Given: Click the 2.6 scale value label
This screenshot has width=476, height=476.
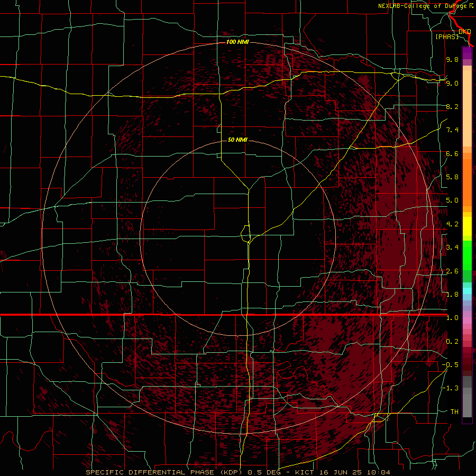Looking at the screenshot, I should coord(452,271).
